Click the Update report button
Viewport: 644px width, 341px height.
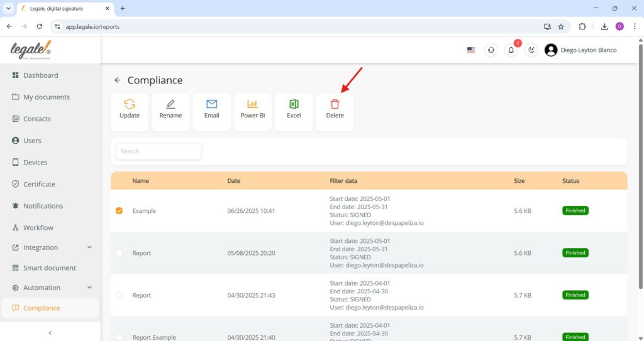point(130,112)
